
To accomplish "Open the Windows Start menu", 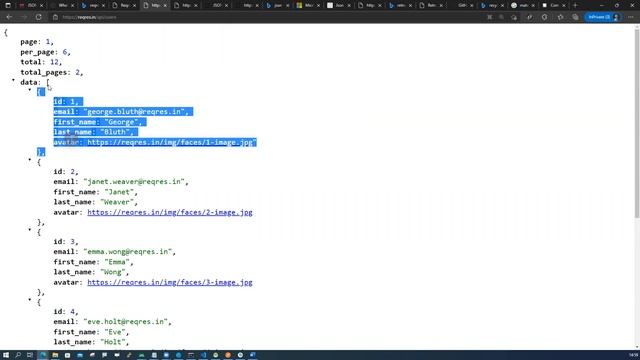I will tap(6, 355).
